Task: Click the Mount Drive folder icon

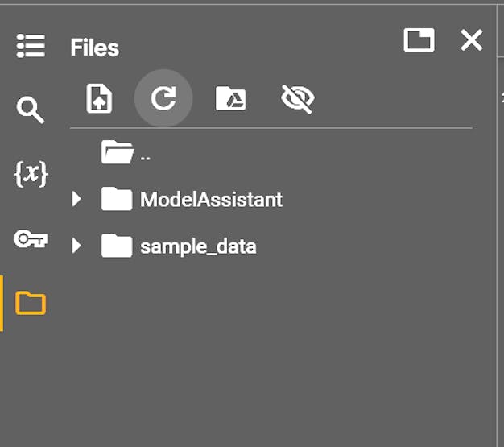Action: click(x=230, y=99)
